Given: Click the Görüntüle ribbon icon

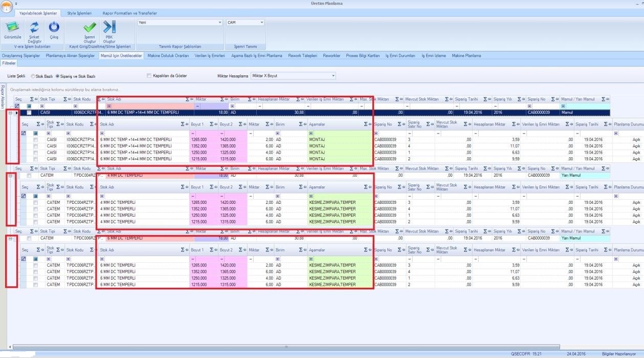Looking at the screenshot, I should [12, 27].
